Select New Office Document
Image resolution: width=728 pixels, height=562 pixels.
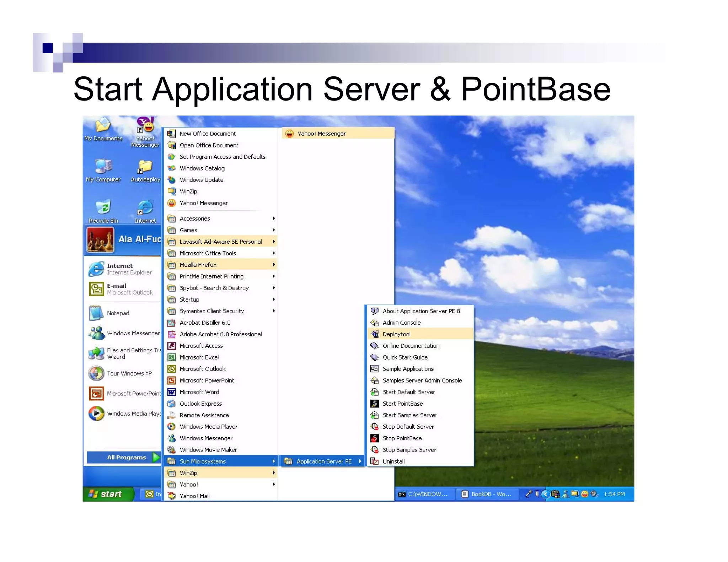pyautogui.click(x=221, y=134)
